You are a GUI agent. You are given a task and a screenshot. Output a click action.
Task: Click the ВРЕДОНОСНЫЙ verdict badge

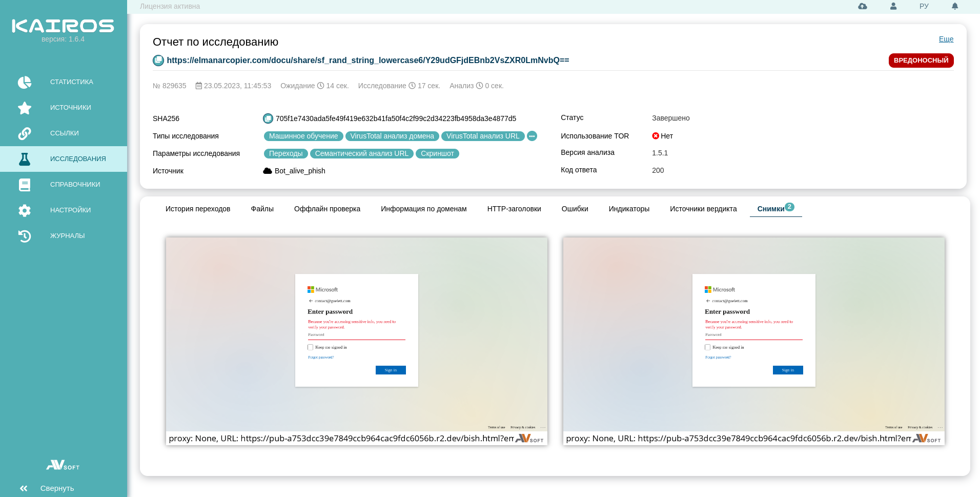[x=921, y=61]
